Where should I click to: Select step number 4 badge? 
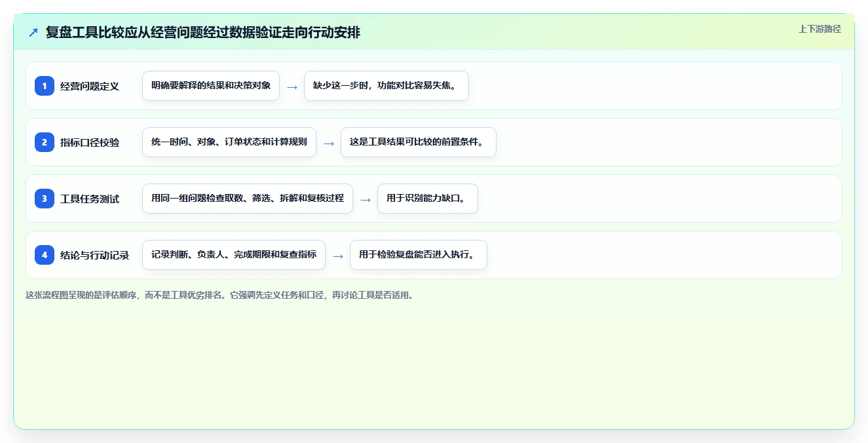[45, 255]
